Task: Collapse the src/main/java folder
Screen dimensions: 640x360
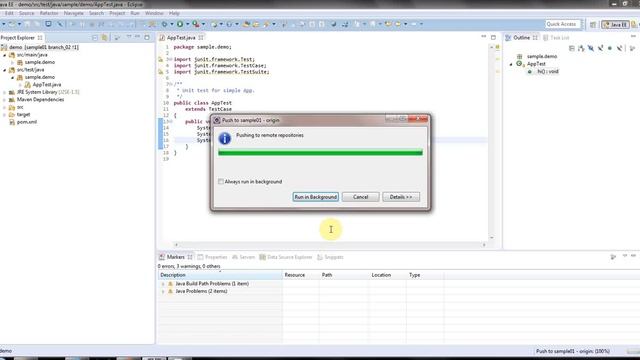Action: (5, 55)
